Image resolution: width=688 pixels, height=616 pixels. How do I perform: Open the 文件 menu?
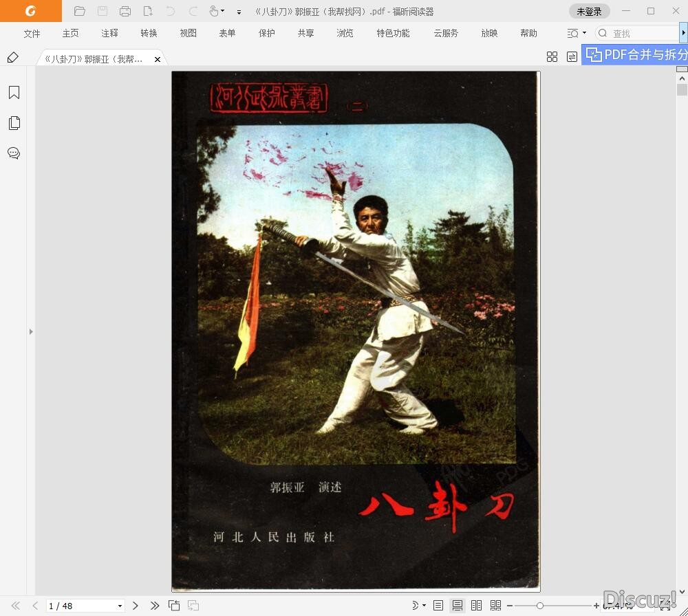point(32,33)
